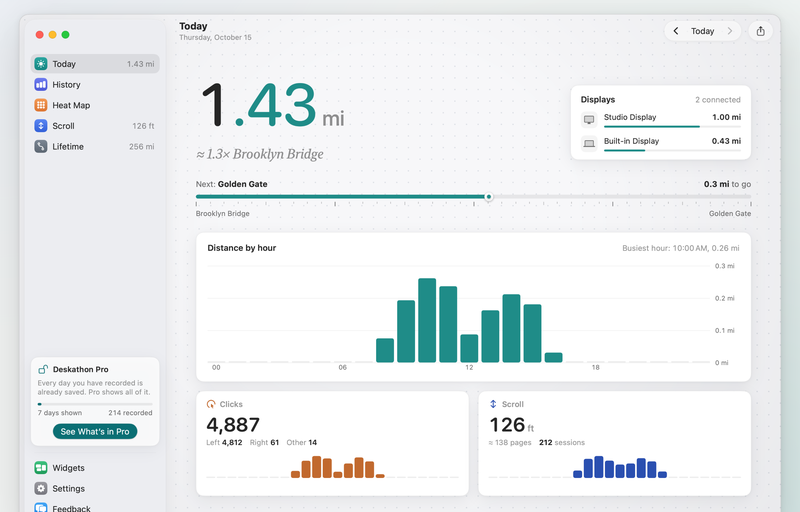Click the Scroll card arrows icon
Screen dimensions: 800x512
click(493, 404)
